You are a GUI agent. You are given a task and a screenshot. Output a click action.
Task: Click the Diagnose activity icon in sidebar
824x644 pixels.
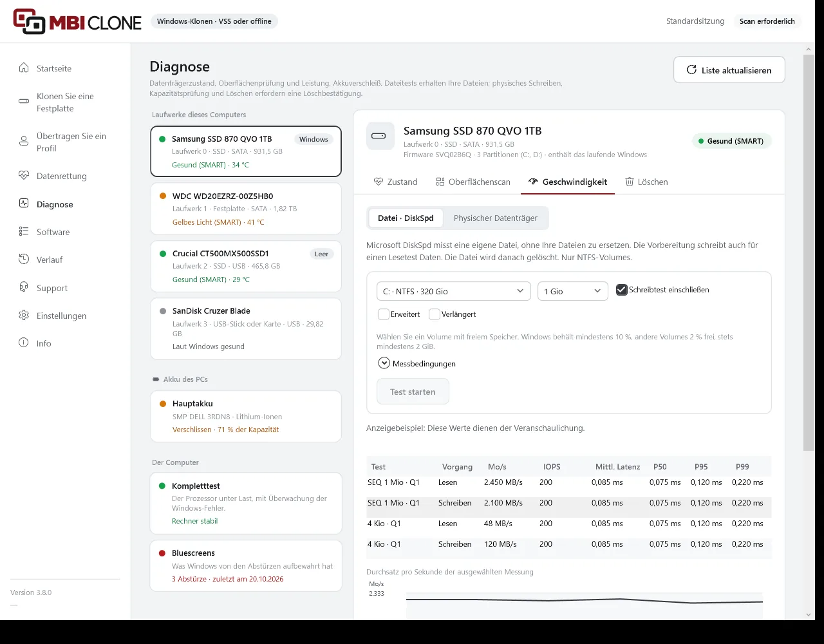tap(24, 204)
